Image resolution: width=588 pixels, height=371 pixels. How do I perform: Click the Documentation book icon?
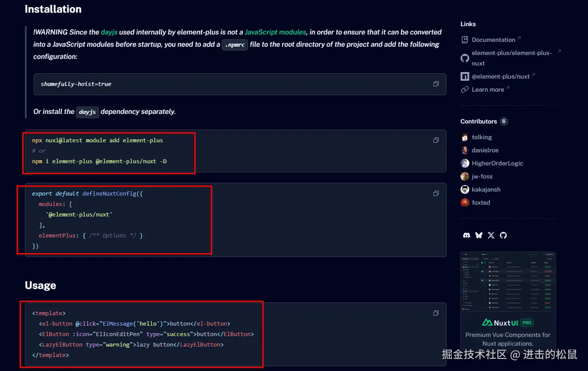click(465, 40)
